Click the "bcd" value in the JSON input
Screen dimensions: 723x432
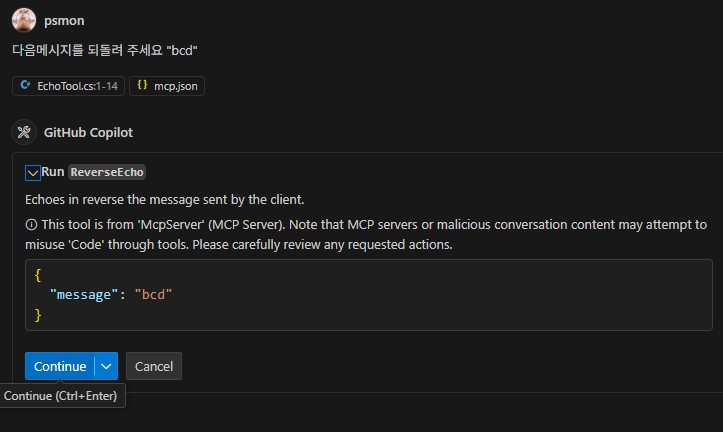click(154, 294)
